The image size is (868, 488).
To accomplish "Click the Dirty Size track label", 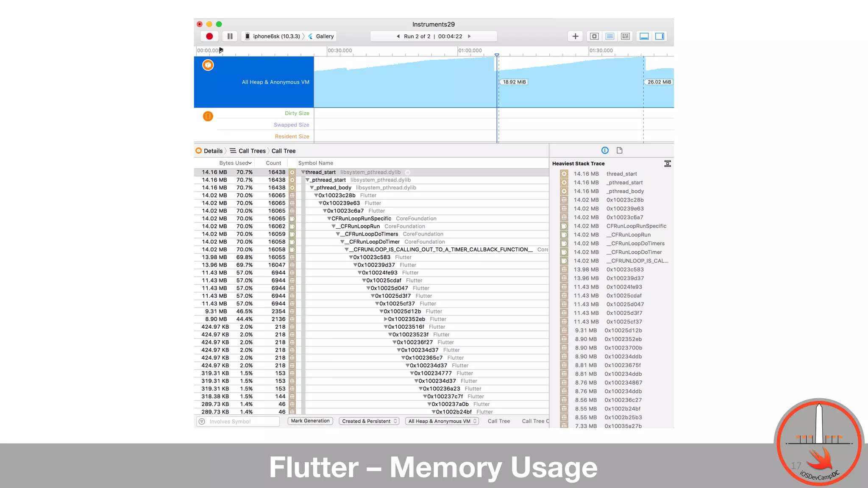I will coord(297,114).
